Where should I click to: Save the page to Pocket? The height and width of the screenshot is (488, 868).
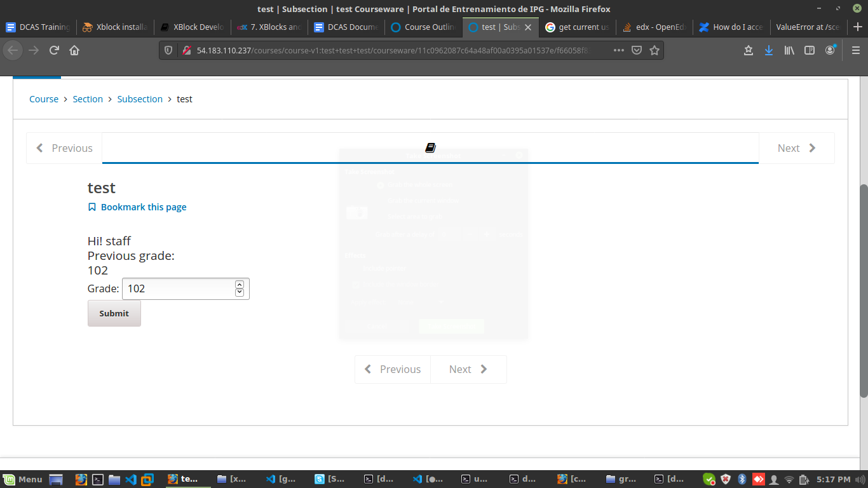(636, 50)
